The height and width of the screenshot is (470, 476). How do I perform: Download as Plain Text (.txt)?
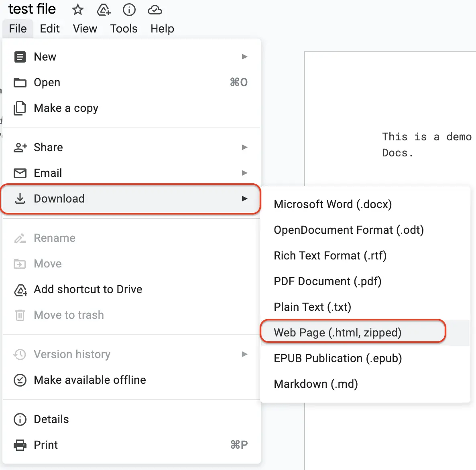coord(365,307)
